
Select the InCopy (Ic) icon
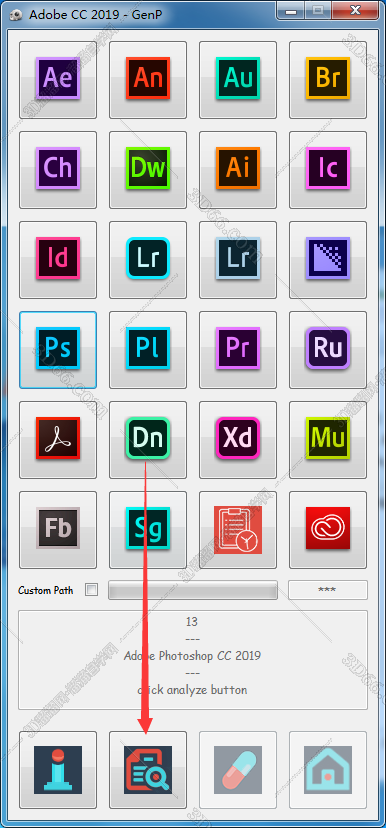(328, 170)
